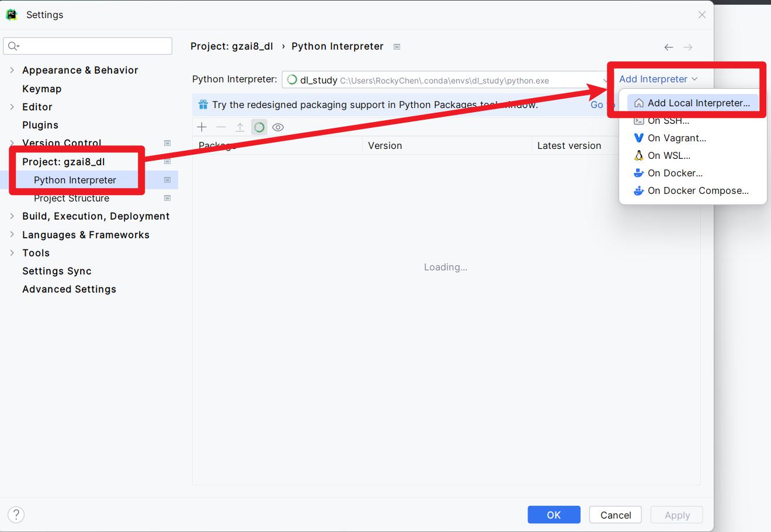Click the Project: gzai8_dl breadcrumb
The image size is (771, 532).
point(232,46)
